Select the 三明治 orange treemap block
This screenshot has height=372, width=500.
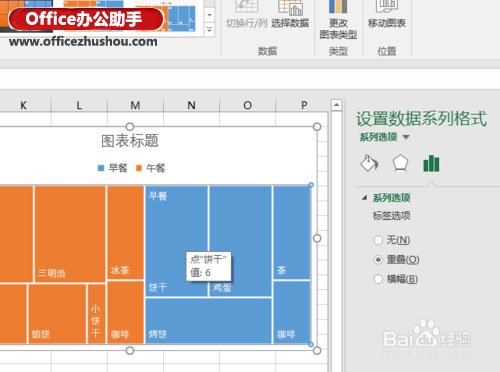click(70, 233)
